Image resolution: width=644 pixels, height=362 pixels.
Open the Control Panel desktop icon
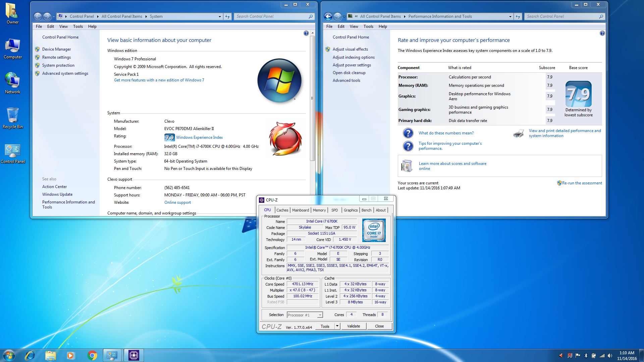pos(13,154)
